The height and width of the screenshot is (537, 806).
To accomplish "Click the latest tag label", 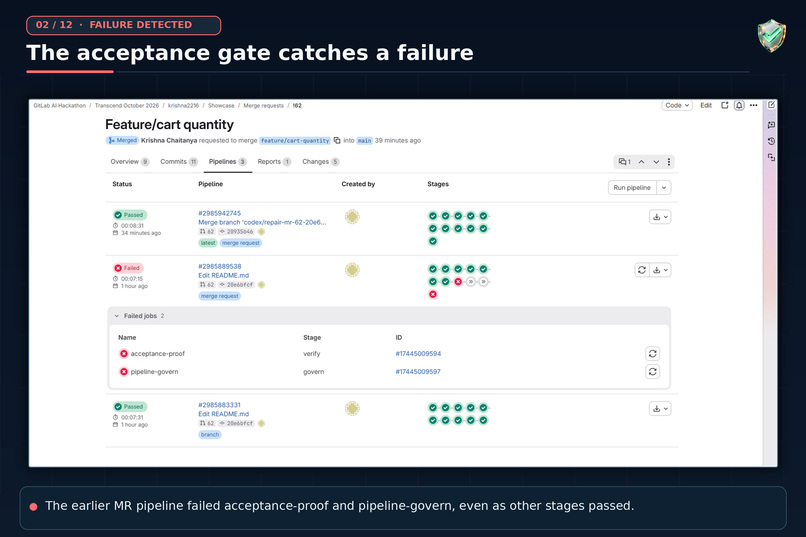I will [208, 243].
